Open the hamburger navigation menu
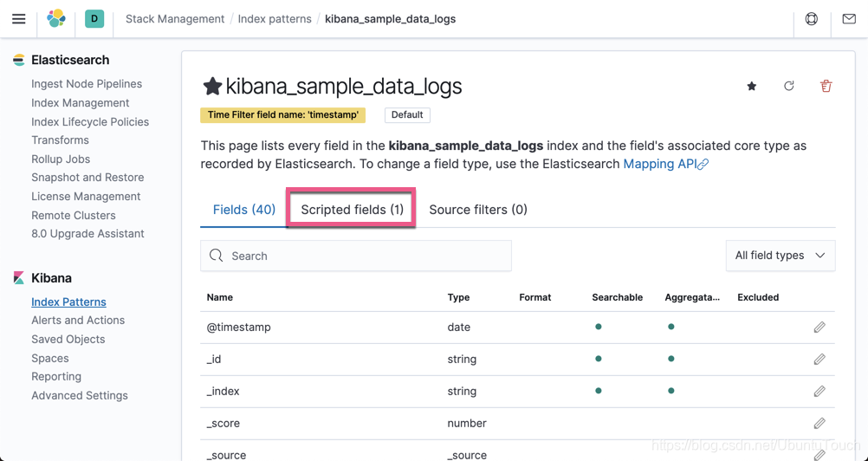The height and width of the screenshot is (461, 868). pyautogui.click(x=18, y=19)
